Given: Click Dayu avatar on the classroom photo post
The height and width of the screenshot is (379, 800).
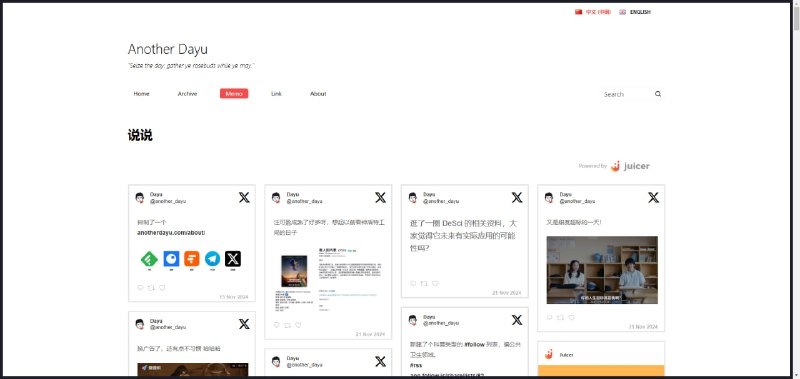Looking at the screenshot, I should click(549, 197).
